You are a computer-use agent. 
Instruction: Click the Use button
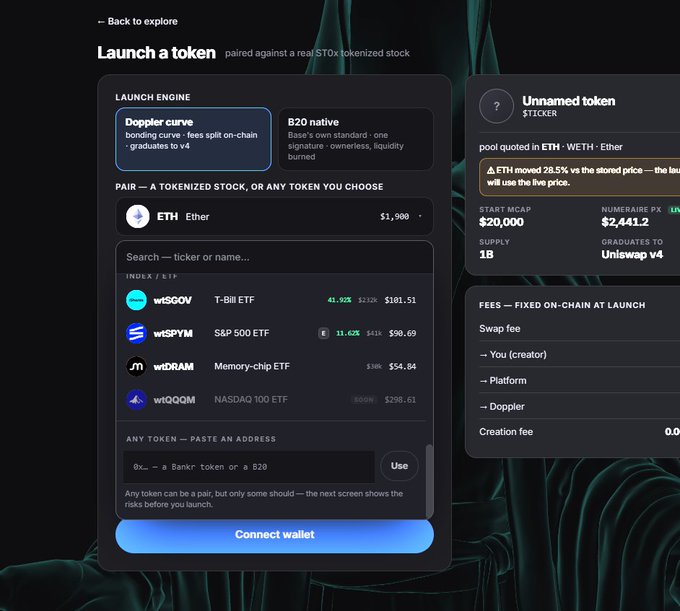(399, 466)
